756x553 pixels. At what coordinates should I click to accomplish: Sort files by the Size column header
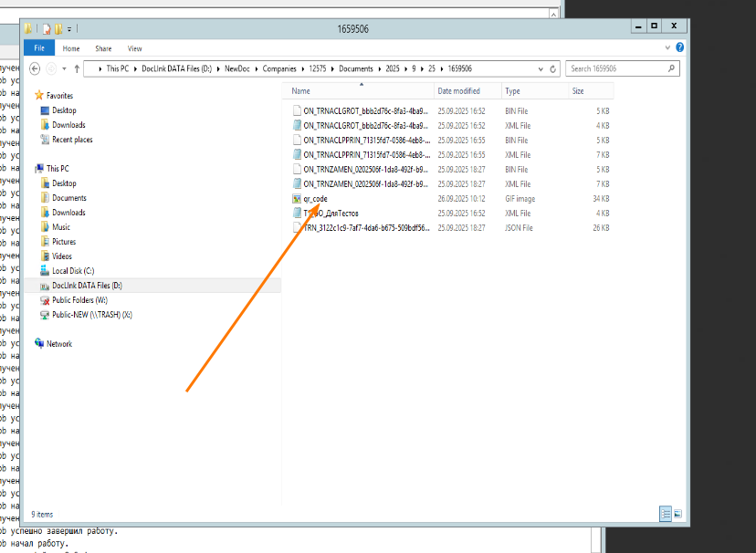tap(591, 91)
